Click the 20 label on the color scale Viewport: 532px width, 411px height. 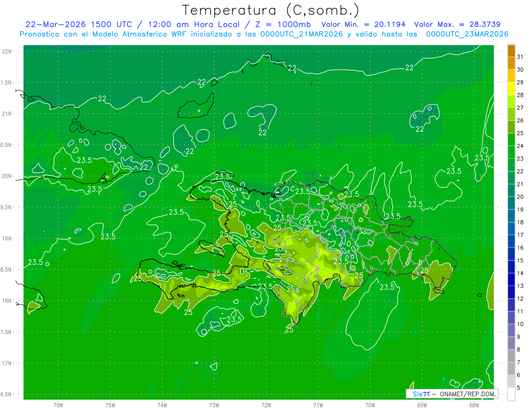tap(520, 197)
